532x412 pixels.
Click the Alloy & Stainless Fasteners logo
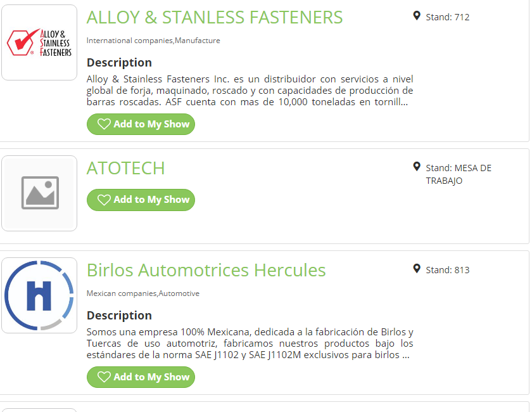(x=39, y=42)
